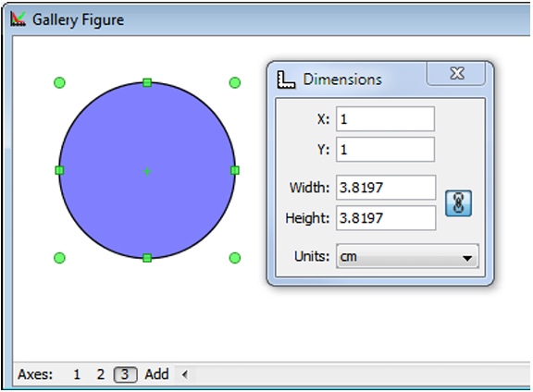
Task: Switch to Axes tab 2
Action: click(100, 374)
